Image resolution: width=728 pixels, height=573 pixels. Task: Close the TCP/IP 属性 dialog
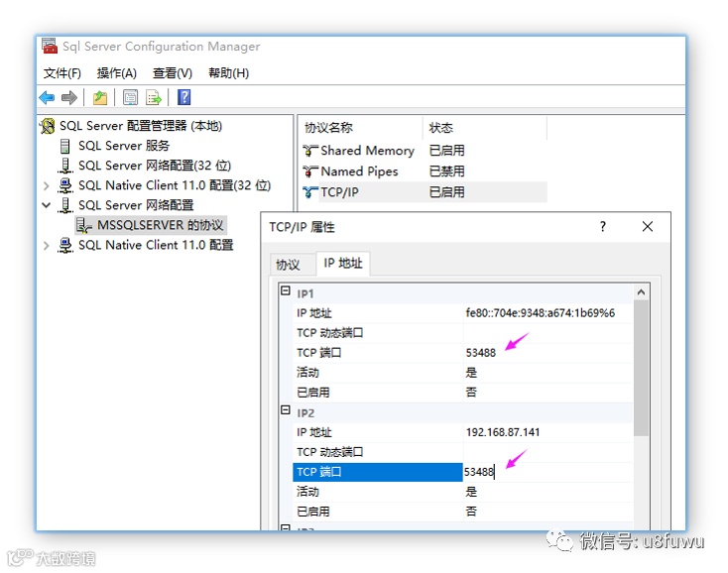(x=648, y=226)
